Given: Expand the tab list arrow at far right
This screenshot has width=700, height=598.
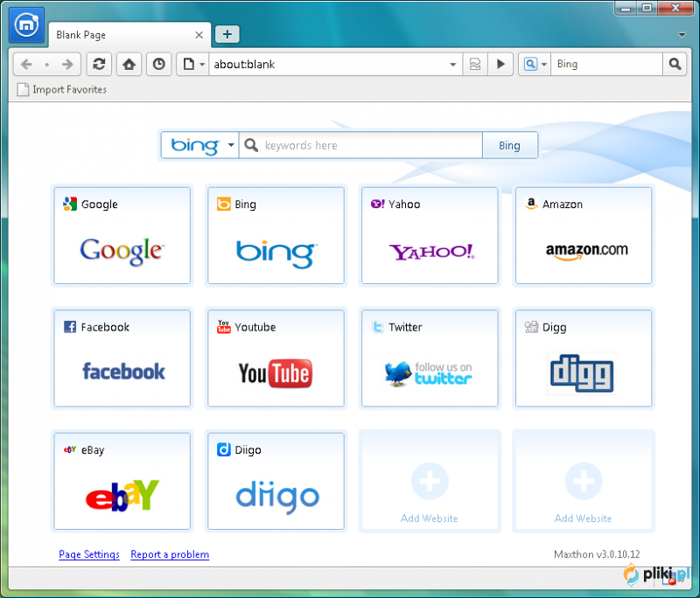Looking at the screenshot, I should click(x=682, y=35).
